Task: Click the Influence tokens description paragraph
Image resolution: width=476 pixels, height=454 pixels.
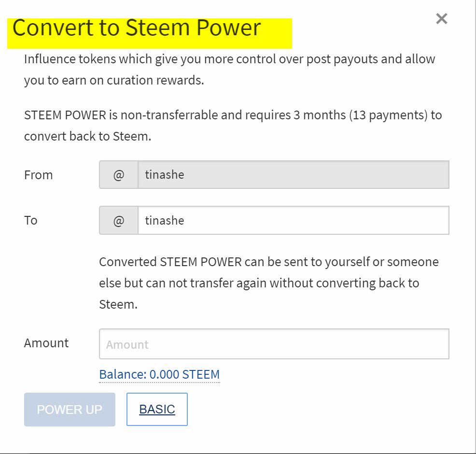Action: pos(229,70)
